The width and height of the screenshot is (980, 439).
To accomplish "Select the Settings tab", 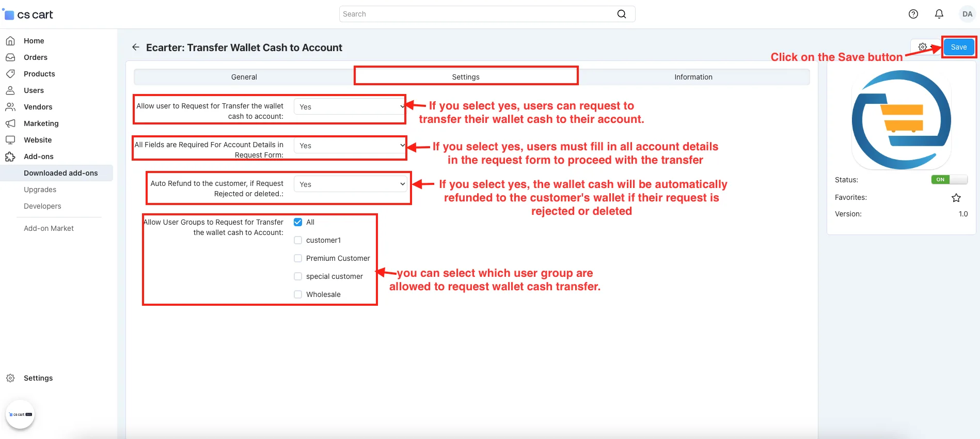I will point(466,77).
